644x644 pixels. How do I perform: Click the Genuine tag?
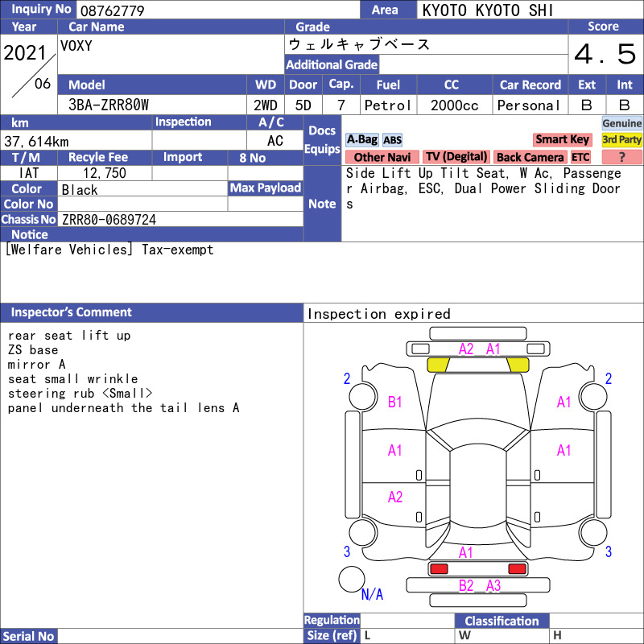coord(621,123)
